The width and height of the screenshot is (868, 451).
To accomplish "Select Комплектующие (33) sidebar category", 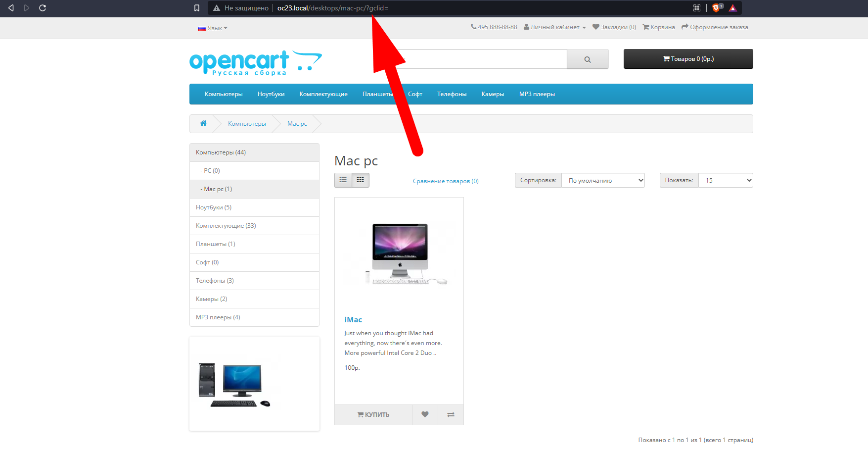I will pyautogui.click(x=254, y=226).
